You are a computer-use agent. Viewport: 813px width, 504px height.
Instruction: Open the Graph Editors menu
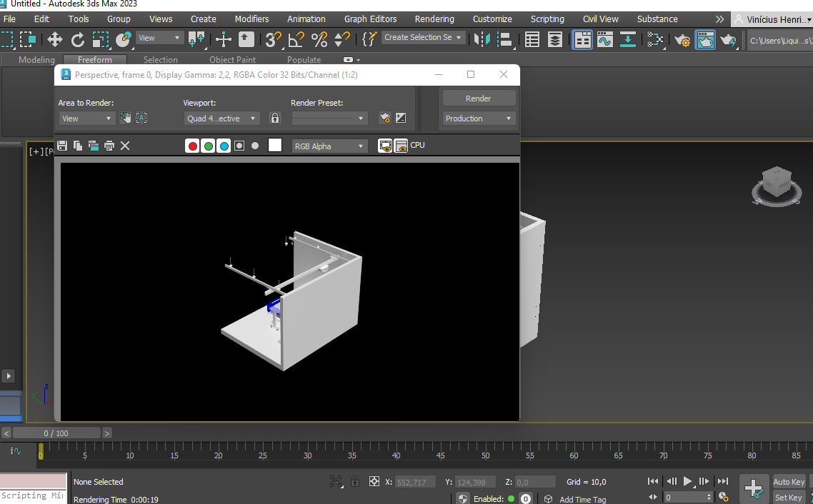[x=370, y=19]
